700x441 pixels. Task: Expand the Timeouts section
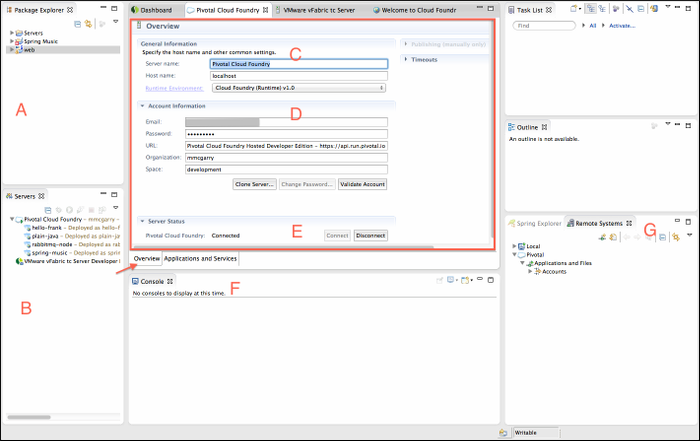click(406, 59)
